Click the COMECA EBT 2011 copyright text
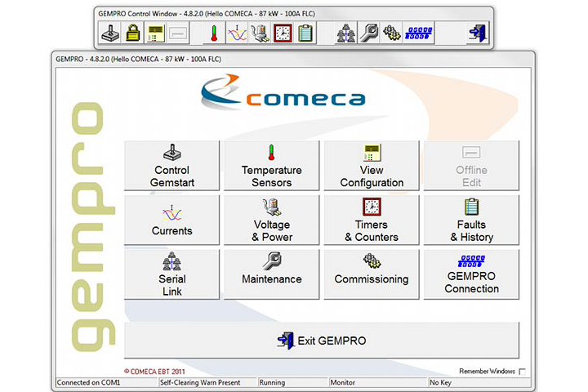Screen dimensions: 588x392 (154, 372)
